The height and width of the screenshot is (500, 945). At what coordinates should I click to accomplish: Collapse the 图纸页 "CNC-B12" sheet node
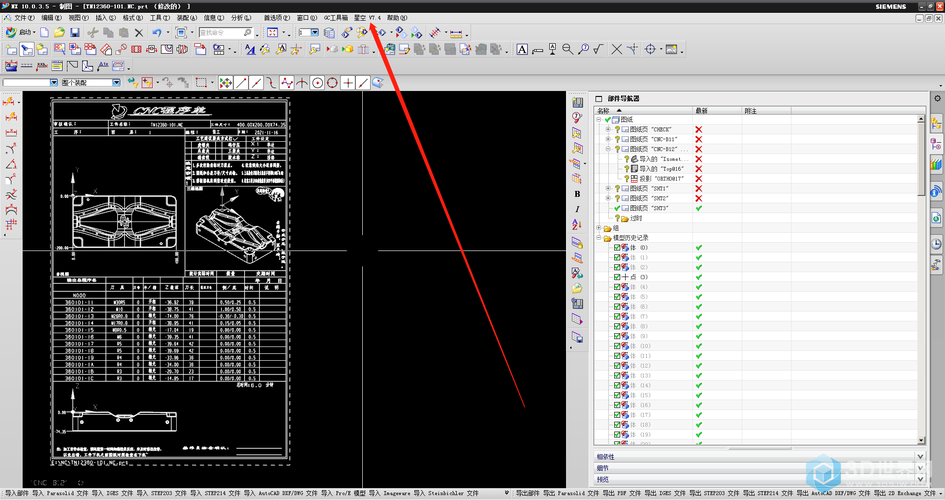(608, 149)
